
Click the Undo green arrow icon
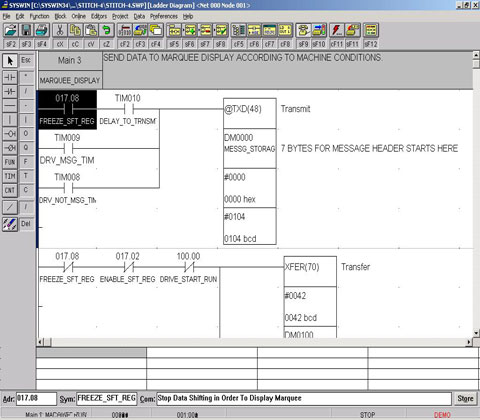[107, 31]
